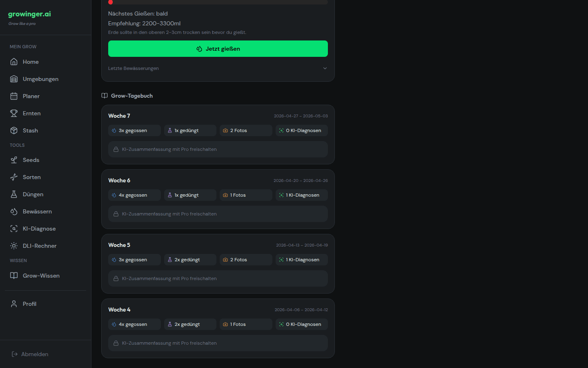Expand the Letzte Bewässerungen chevron

325,68
